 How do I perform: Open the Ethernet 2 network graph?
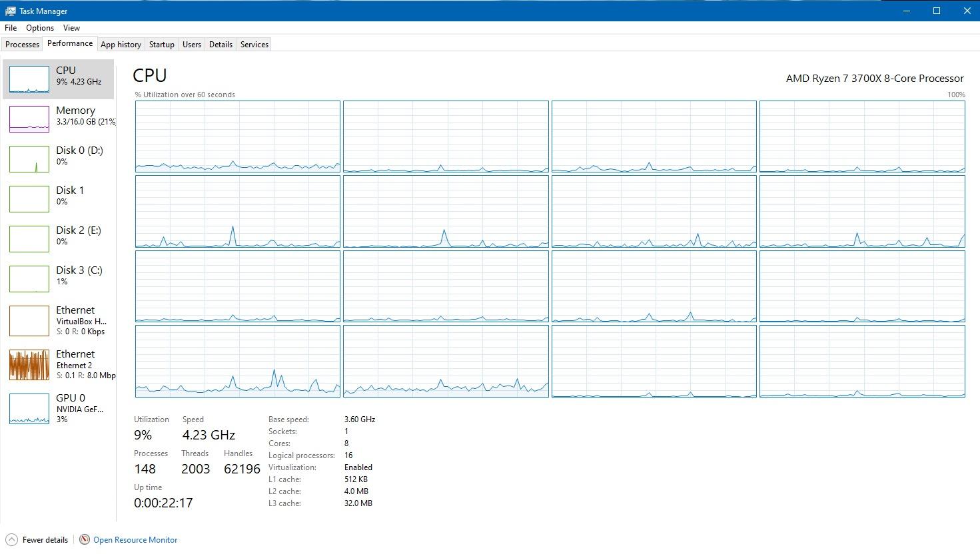(x=29, y=365)
